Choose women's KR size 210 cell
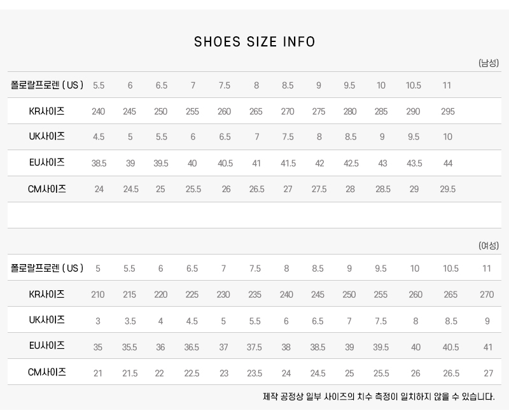The image size is (509, 420). 98,295
